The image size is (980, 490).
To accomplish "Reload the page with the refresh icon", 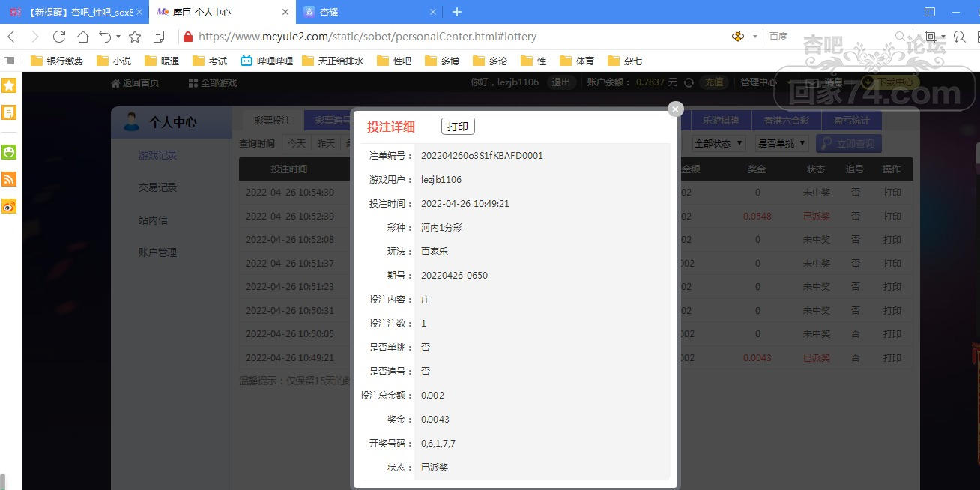I will (59, 37).
